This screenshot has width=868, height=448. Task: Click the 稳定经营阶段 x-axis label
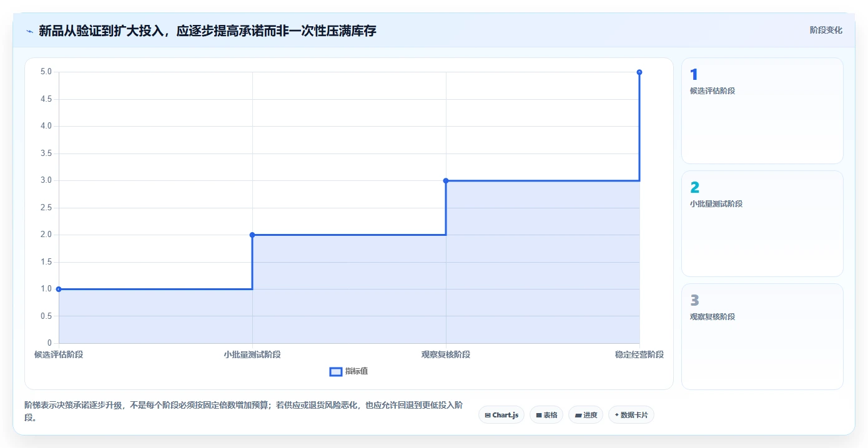pyautogui.click(x=639, y=354)
